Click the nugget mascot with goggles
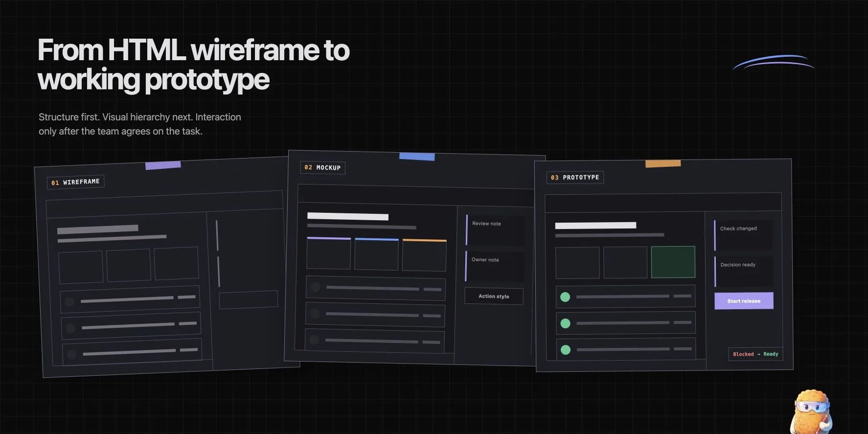868x434 pixels. [x=811, y=412]
